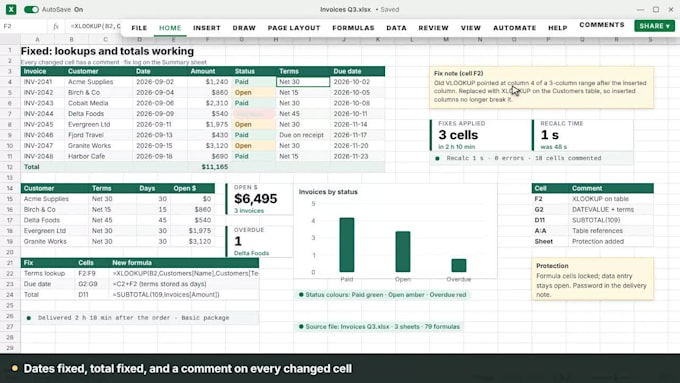Select the 'XLOOKUP on table' comment cell
The width and height of the screenshot is (680, 383).
coord(611,199)
